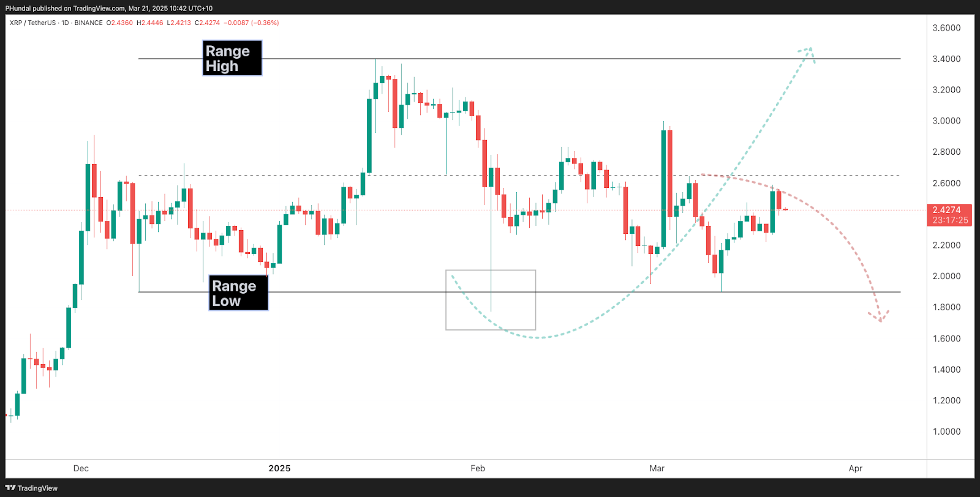
Task: Click the -0.0087 (-0.36%) change value
Action: point(251,23)
